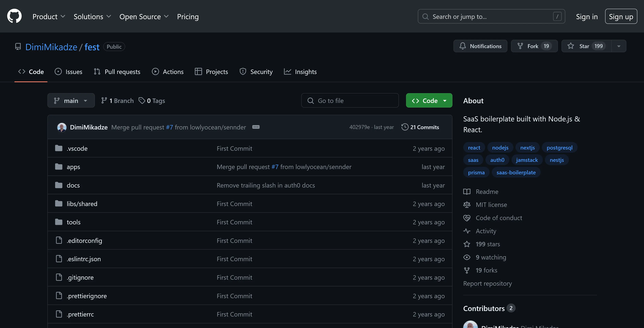The height and width of the screenshot is (328, 644).
Task: Switch to the Pull requests tab
Action: tap(117, 72)
